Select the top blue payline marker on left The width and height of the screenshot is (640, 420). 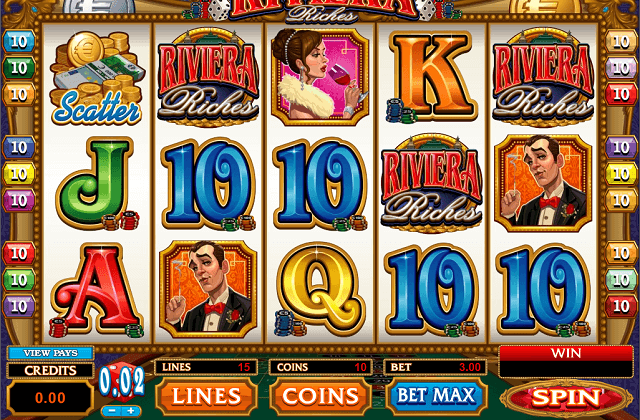[18, 41]
